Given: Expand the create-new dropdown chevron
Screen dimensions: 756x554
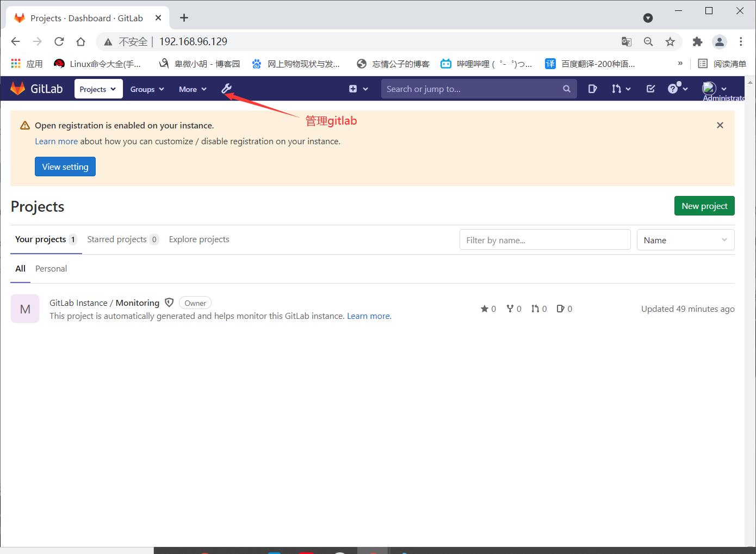Looking at the screenshot, I should pos(365,89).
